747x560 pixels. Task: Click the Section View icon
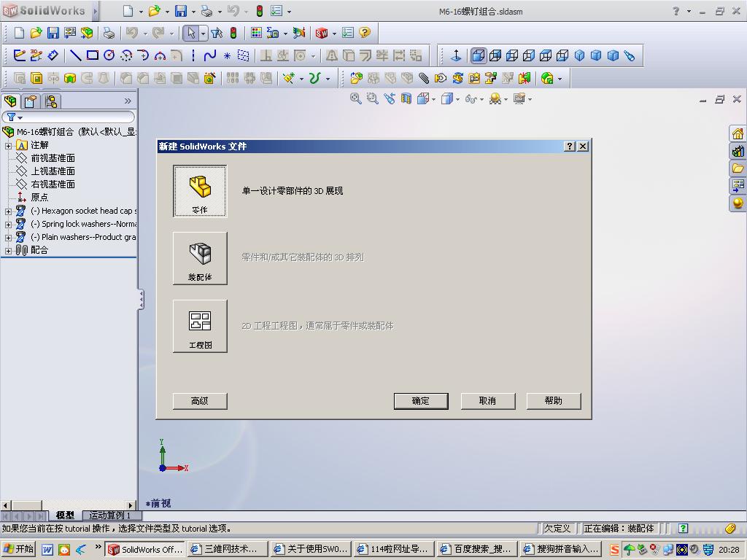(406, 98)
